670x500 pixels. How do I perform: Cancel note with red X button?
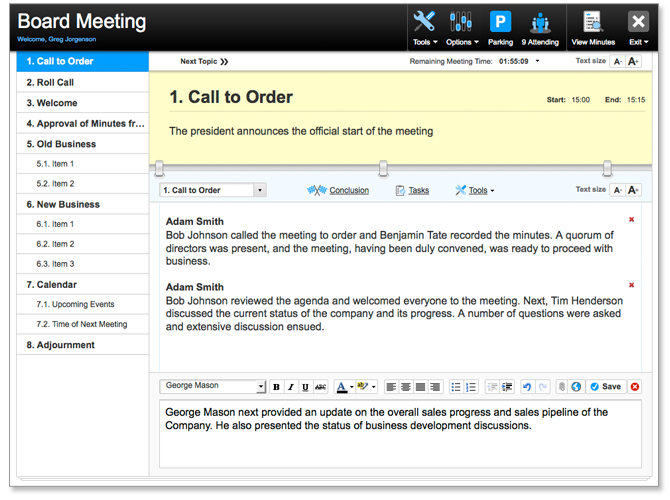[635, 387]
